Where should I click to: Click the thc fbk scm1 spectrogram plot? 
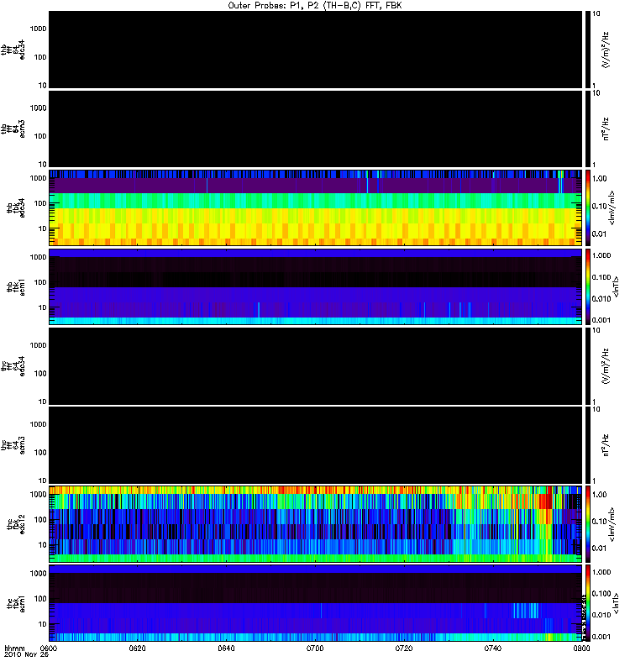(x=315, y=603)
